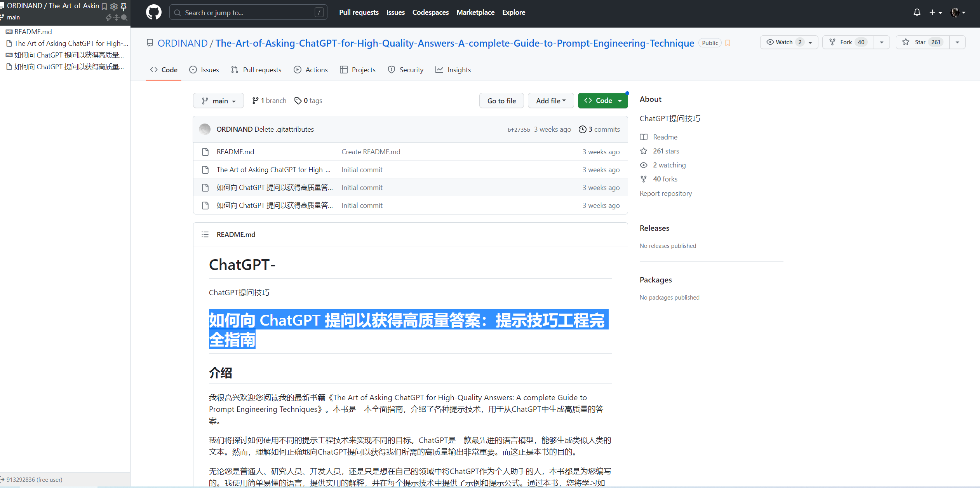This screenshot has width=980, height=488.
Task: Open the user avatar menu
Action: click(x=957, y=12)
